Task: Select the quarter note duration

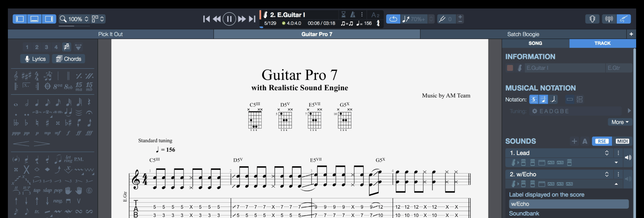Action: [x=37, y=103]
